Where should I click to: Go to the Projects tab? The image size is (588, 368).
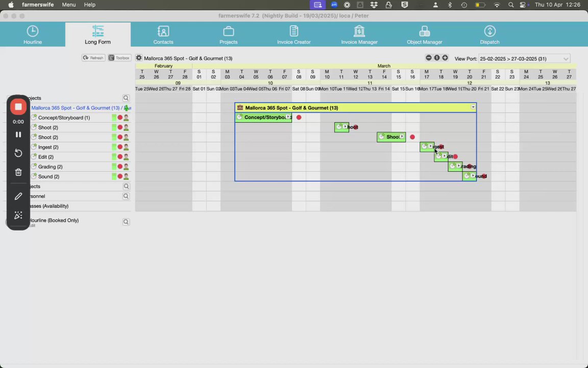(228, 35)
